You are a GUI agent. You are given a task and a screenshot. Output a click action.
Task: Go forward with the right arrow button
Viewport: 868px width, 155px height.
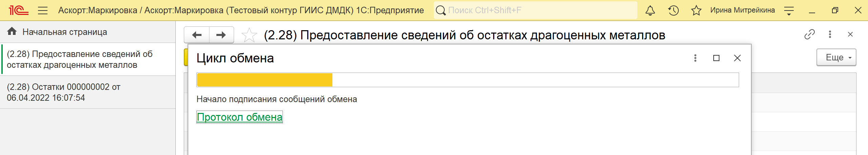pyautogui.click(x=221, y=35)
